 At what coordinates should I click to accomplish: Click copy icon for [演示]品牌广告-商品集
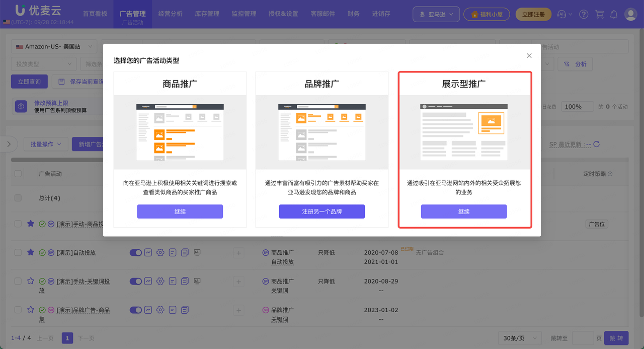[x=185, y=310]
